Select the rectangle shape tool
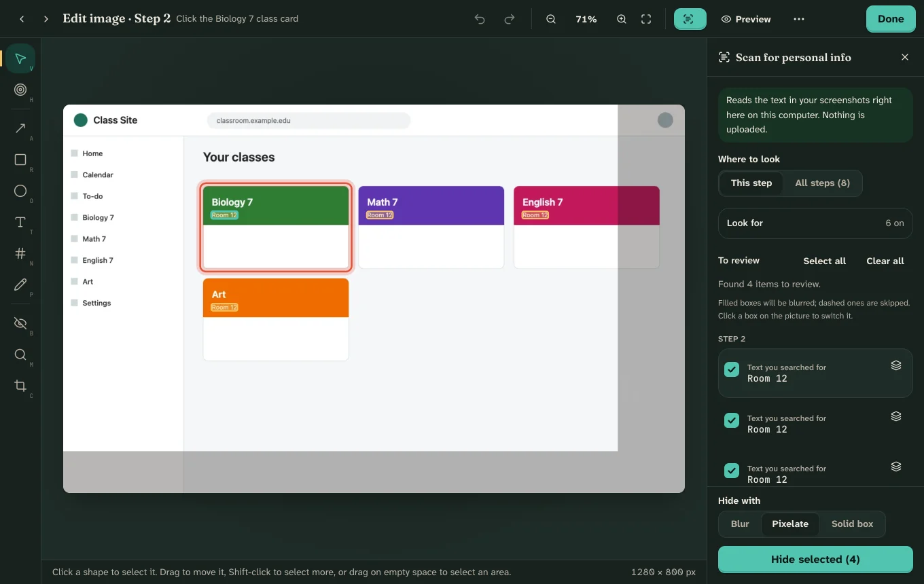 pyautogui.click(x=20, y=160)
